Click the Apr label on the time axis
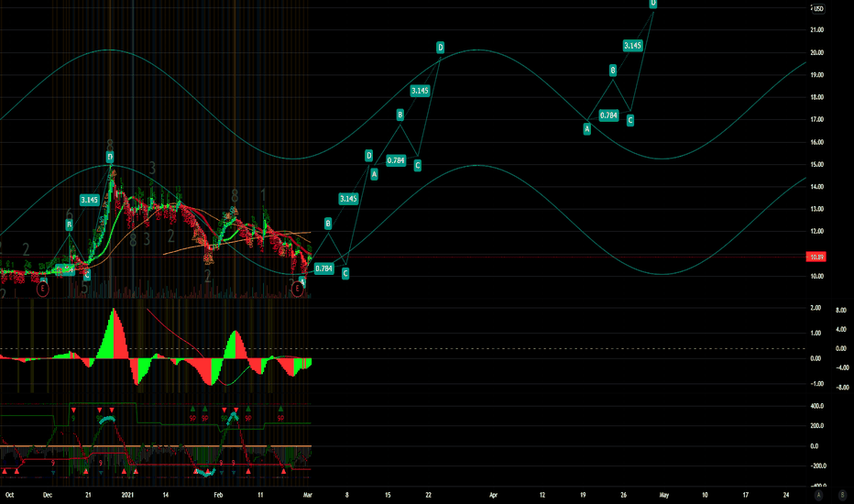854x504 pixels. point(494,495)
